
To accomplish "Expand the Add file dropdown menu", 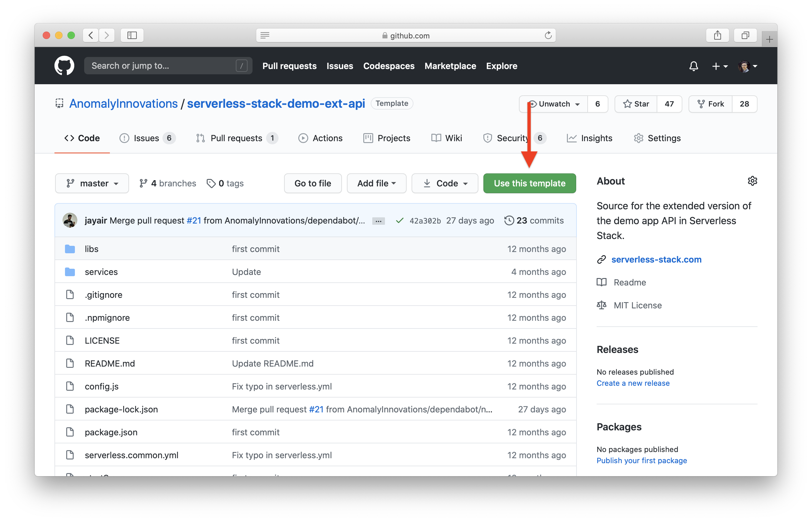I will [375, 183].
